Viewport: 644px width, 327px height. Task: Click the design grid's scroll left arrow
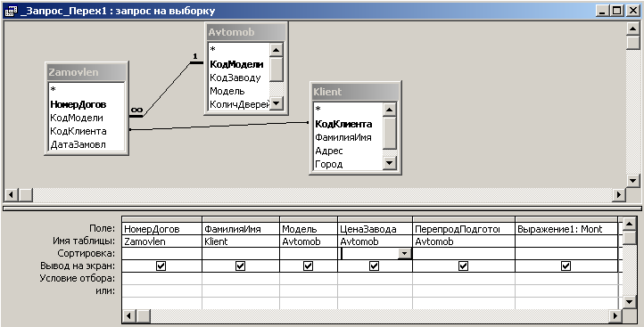[x=129, y=316]
